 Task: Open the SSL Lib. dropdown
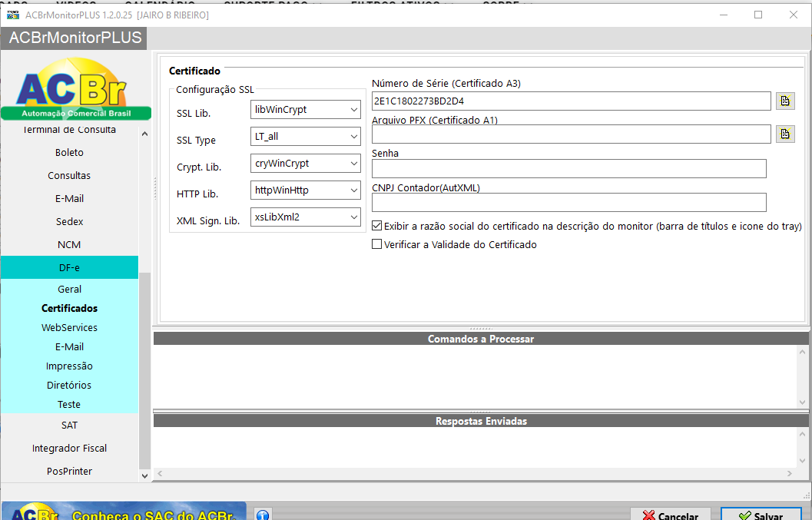pyautogui.click(x=306, y=110)
